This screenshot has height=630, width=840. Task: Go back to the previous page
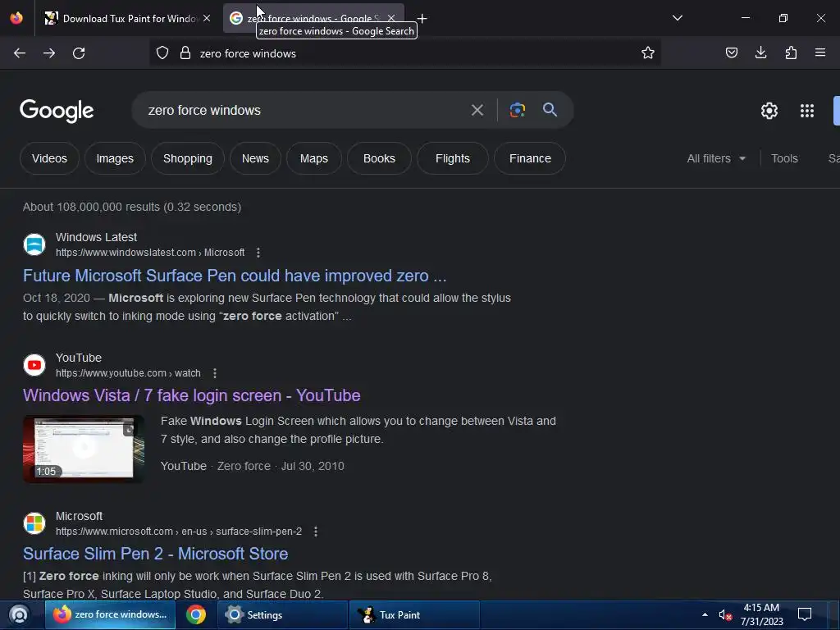coord(20,53)
